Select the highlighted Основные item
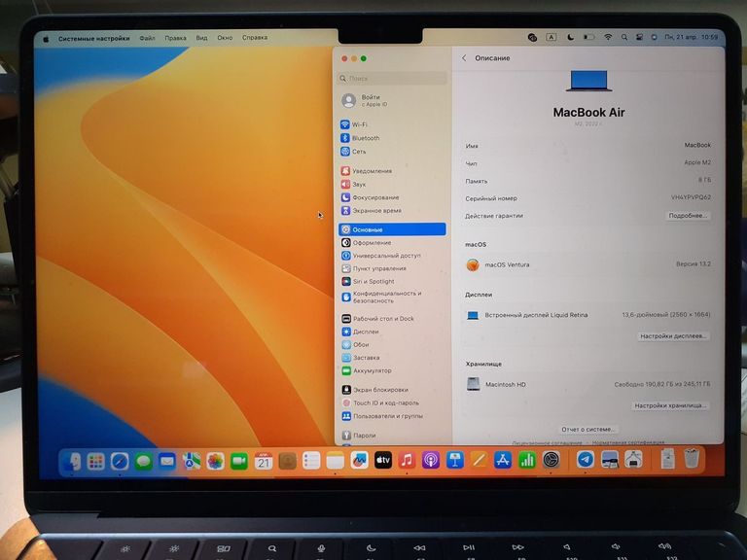 pyautogui.click(x=392, y=229)
